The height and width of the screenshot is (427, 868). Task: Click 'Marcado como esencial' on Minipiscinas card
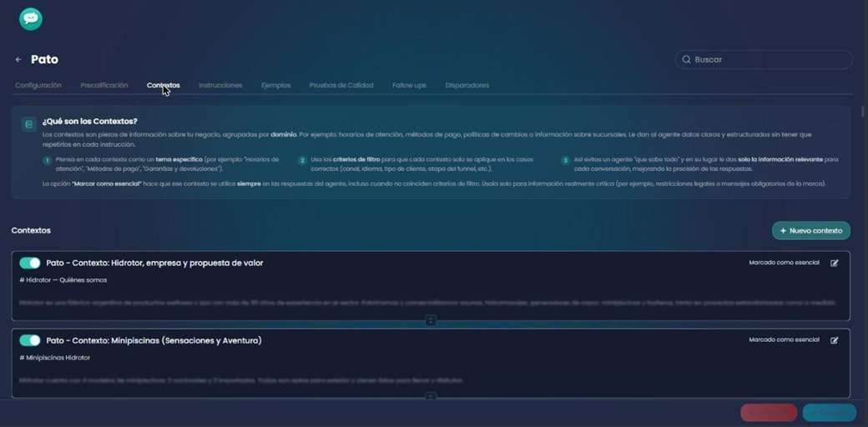[x=784, y=340]
